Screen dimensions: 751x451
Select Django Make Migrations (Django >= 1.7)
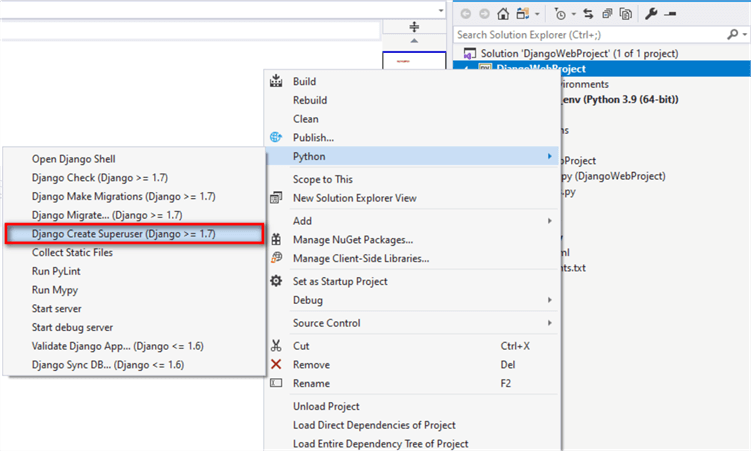click(x=124, y=196)
